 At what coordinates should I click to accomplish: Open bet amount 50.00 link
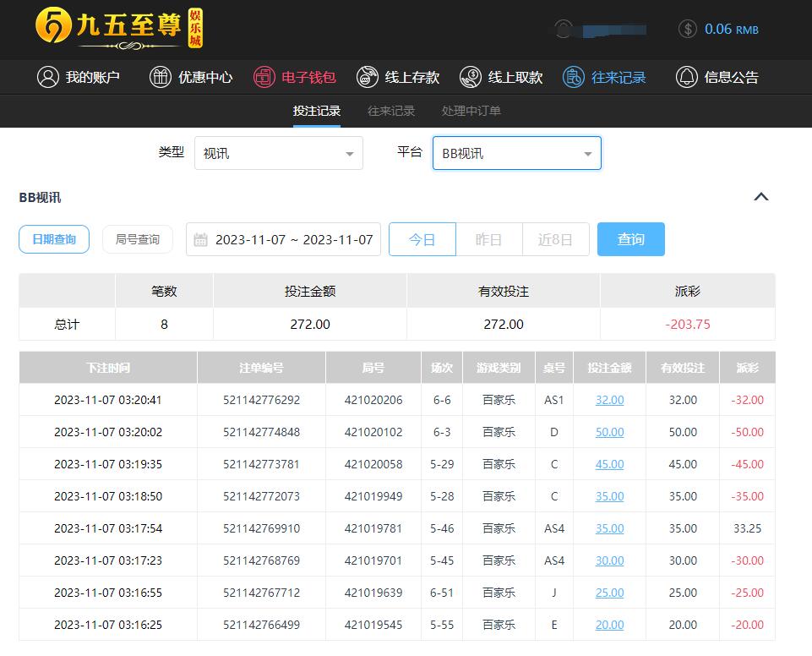click(x=609, y=432)
